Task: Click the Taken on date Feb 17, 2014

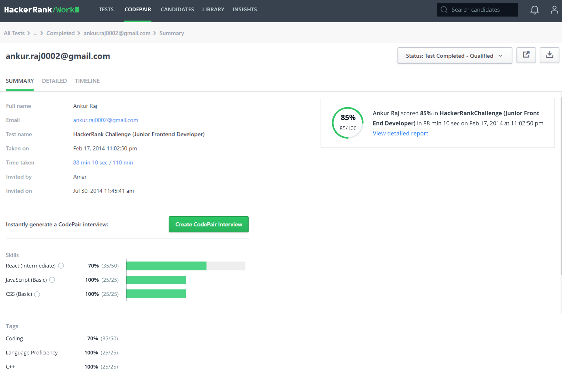Action: [105, 148]
